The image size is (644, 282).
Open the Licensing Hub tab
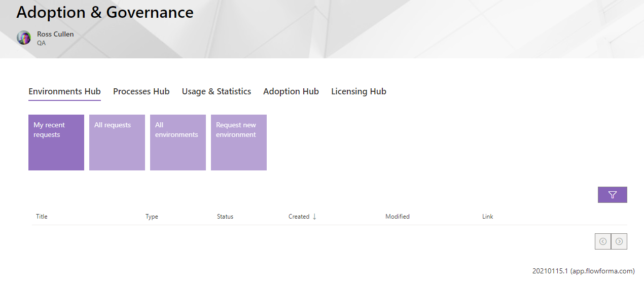click(359, 91)
